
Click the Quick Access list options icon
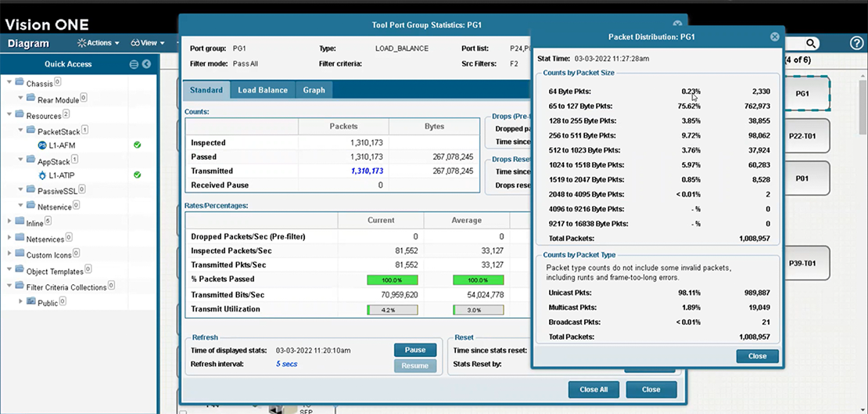coord(134,64)
